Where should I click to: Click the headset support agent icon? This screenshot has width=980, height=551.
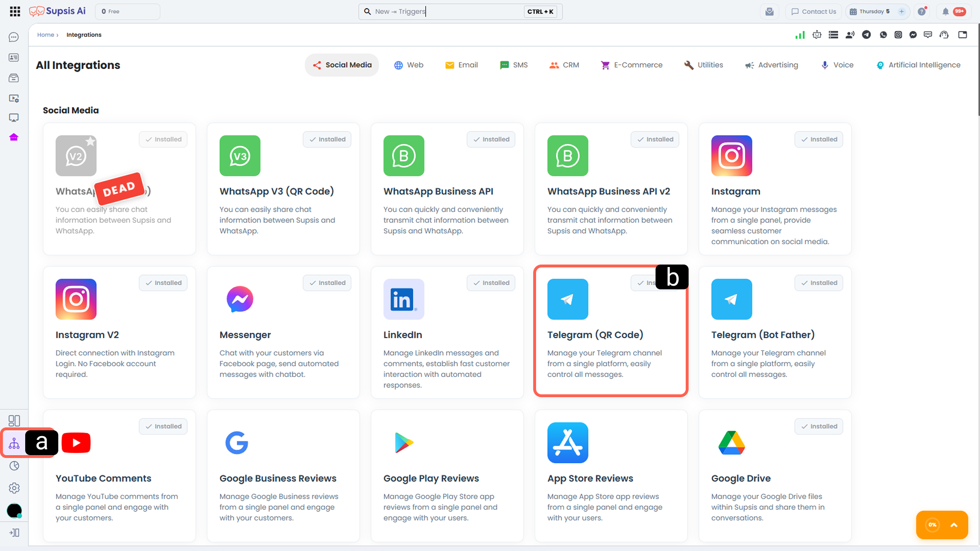pos(944,35)
